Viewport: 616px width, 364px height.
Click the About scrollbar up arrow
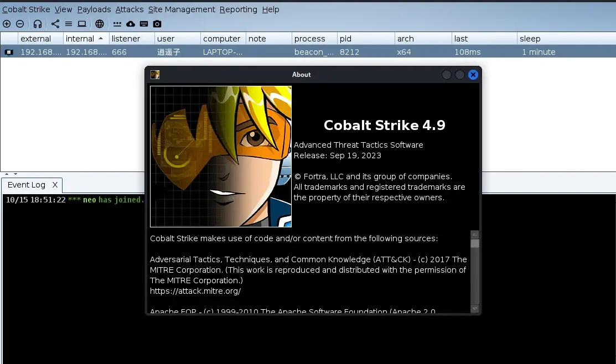tap(474, 235)
